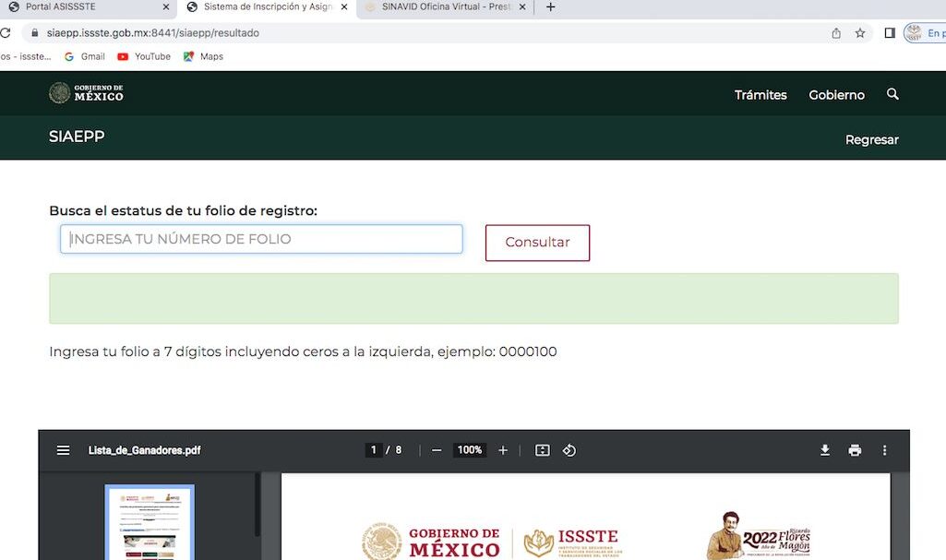Open the Gobierno de México site search icon
Viewport: 946px width, 560px height.
892,94
